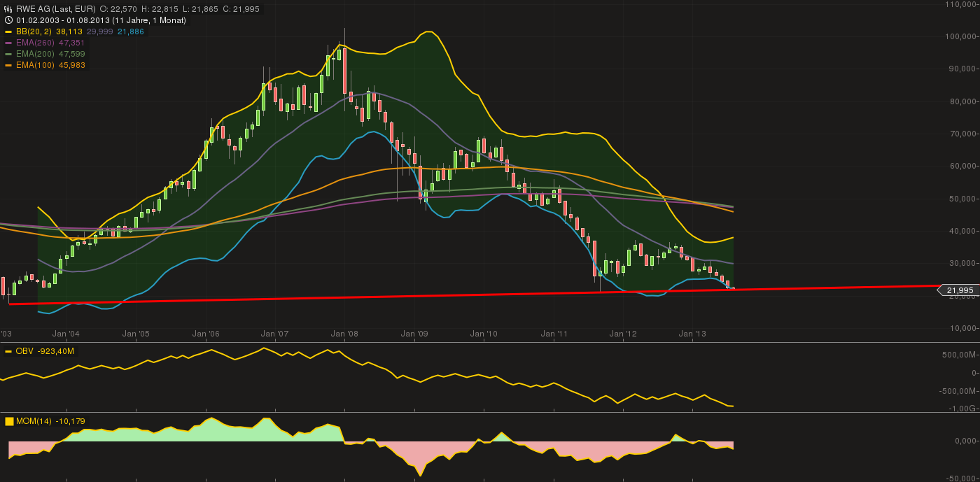Image resolution: width=980 pixels, height=482 pixels.
Task: Click the candlestick symbol icon beside RWE AG
Action: pos(6,10)
